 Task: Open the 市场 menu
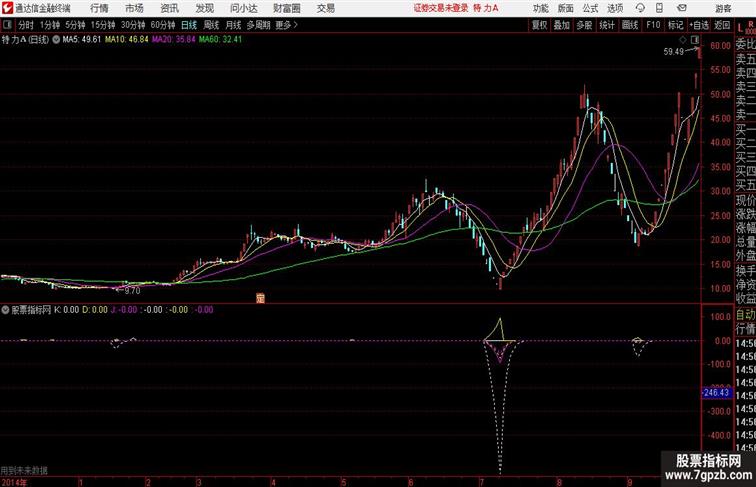(x=135, y=8)
